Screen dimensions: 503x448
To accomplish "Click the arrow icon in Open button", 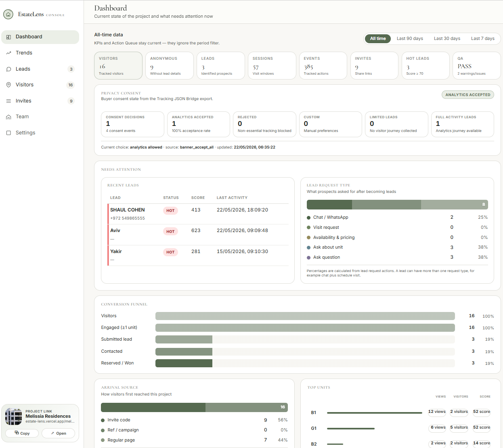I will [x=52, y=433].
